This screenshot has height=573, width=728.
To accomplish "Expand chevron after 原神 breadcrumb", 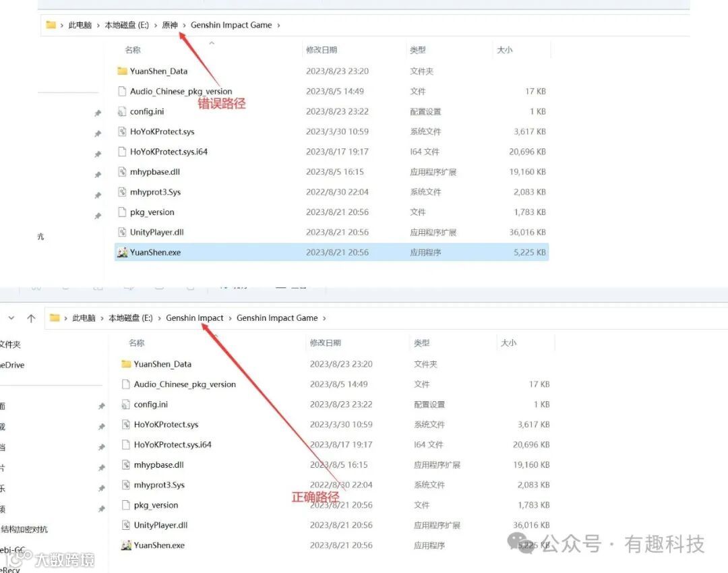I will point(184,25).
